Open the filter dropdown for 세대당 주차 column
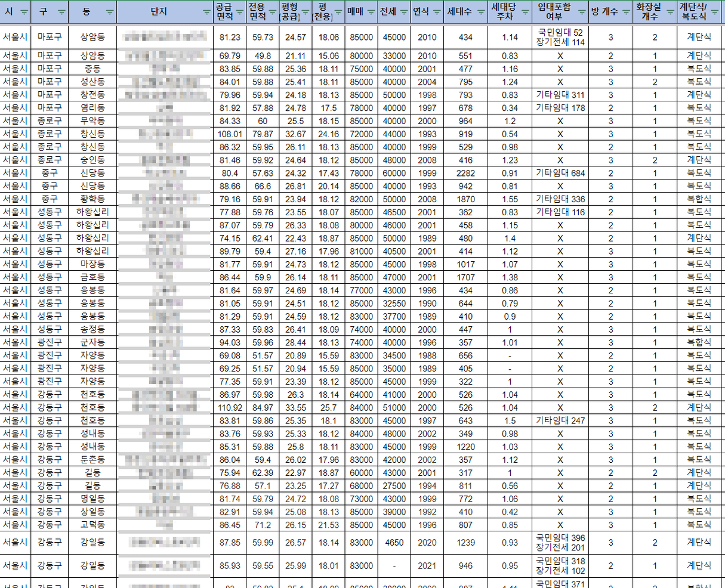The image size is (725, 588). point(525,12)
